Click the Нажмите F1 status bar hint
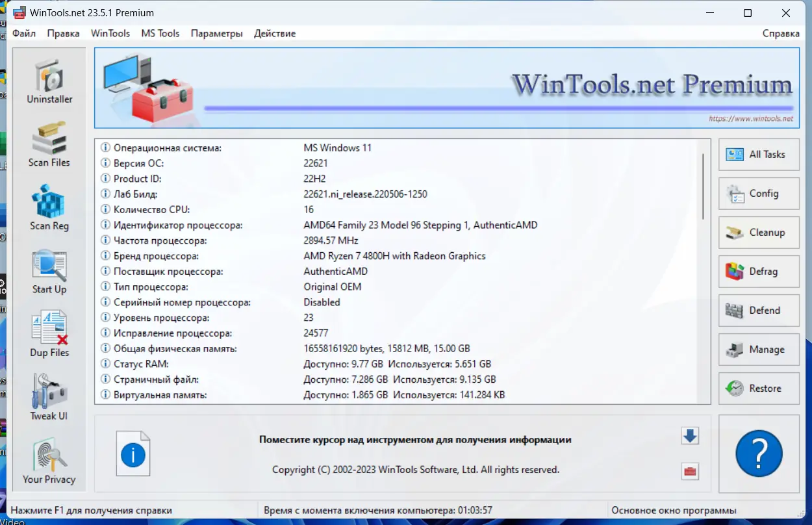This screenshot has width=812, height=525. (92, 511)
